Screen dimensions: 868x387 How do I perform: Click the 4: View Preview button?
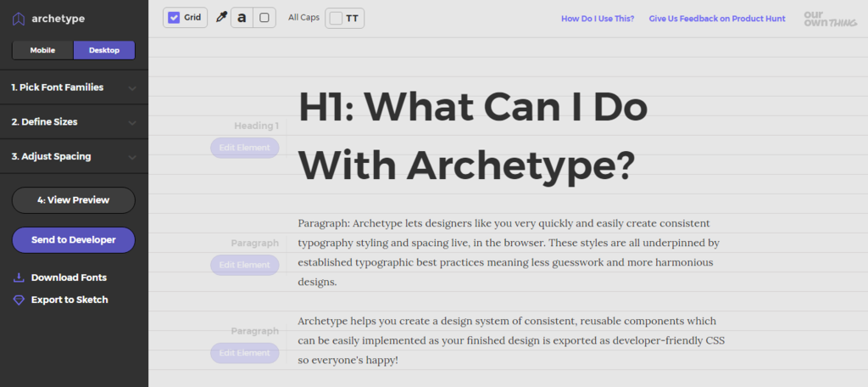tap(74, 200)
